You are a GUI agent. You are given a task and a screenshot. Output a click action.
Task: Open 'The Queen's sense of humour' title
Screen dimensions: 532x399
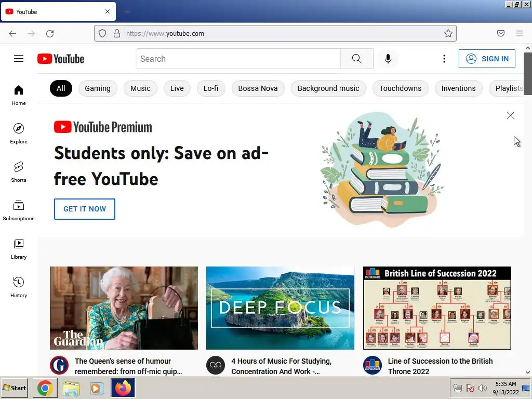point(129,366)
